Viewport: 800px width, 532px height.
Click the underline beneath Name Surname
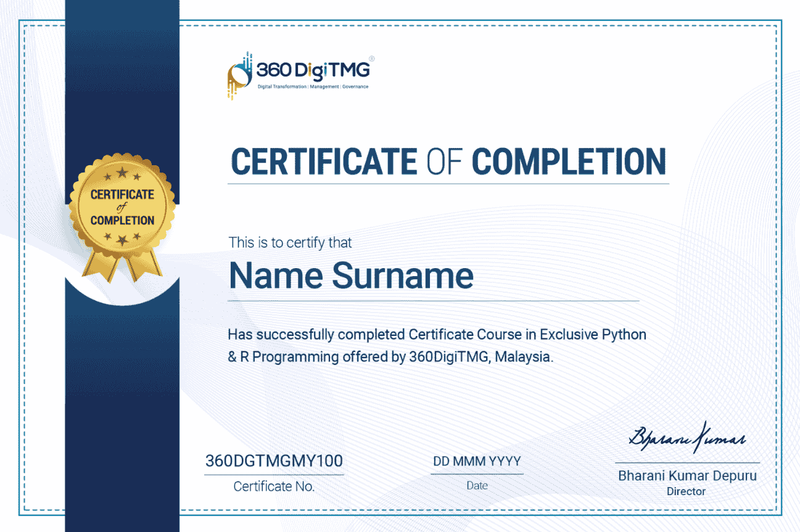(432, 300)
